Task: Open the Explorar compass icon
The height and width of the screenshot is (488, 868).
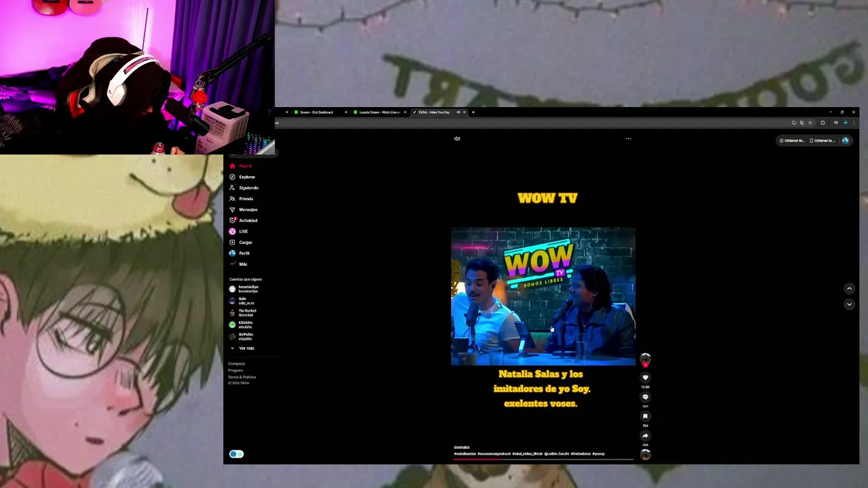Action: (x=232, y=177)
